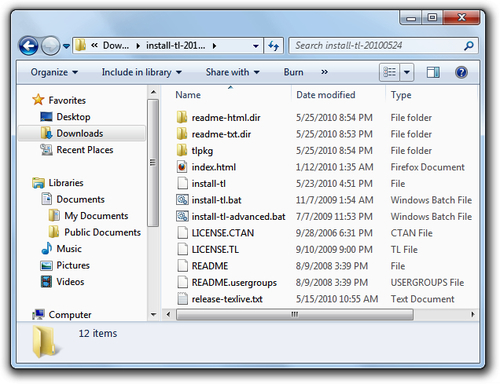
Task: Select the README.usergroups file icon
Action: 182,282
